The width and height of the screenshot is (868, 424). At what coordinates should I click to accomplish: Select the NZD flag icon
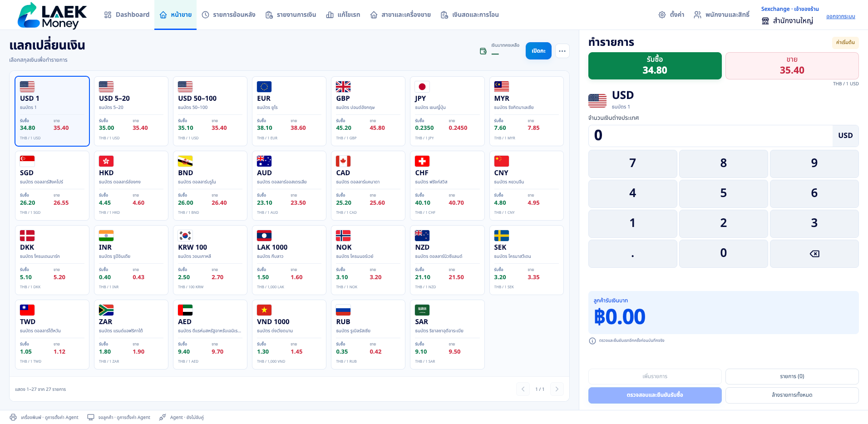[x=422, y=236]
